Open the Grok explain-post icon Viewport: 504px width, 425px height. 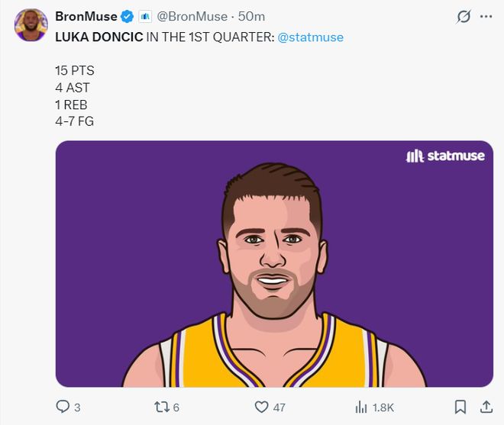pyautogui.click(x=463, y=17)
